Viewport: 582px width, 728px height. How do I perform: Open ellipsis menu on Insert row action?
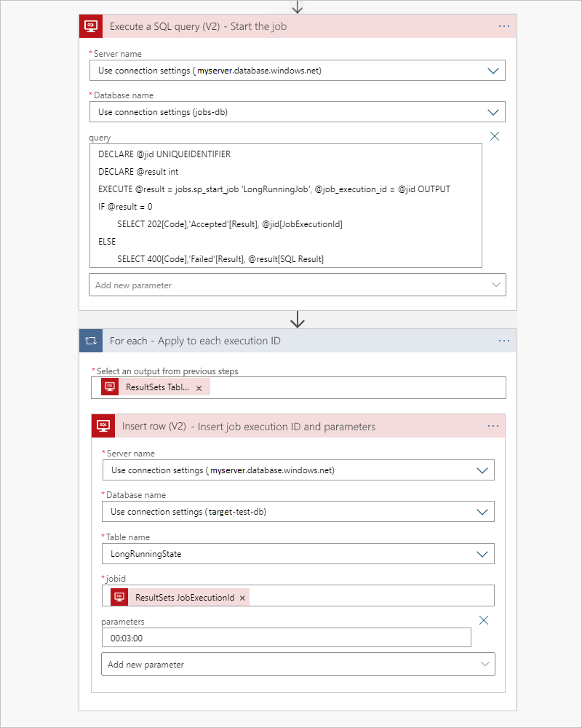click(x=493, y=426)
